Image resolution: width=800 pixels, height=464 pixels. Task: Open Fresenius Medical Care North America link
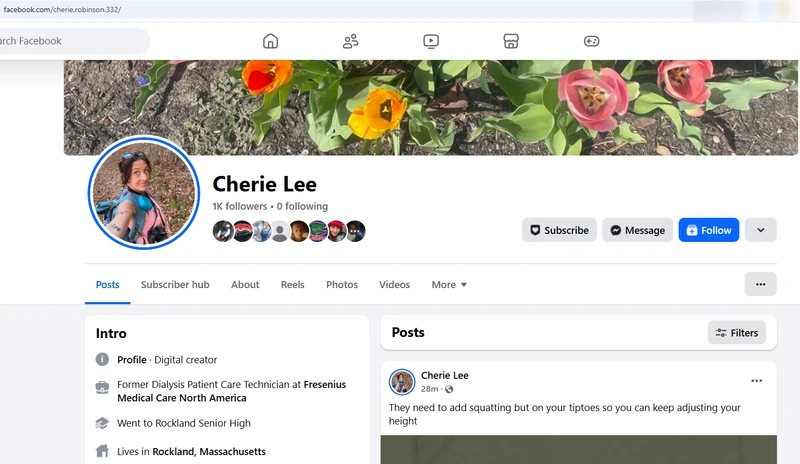pos(232,391)
